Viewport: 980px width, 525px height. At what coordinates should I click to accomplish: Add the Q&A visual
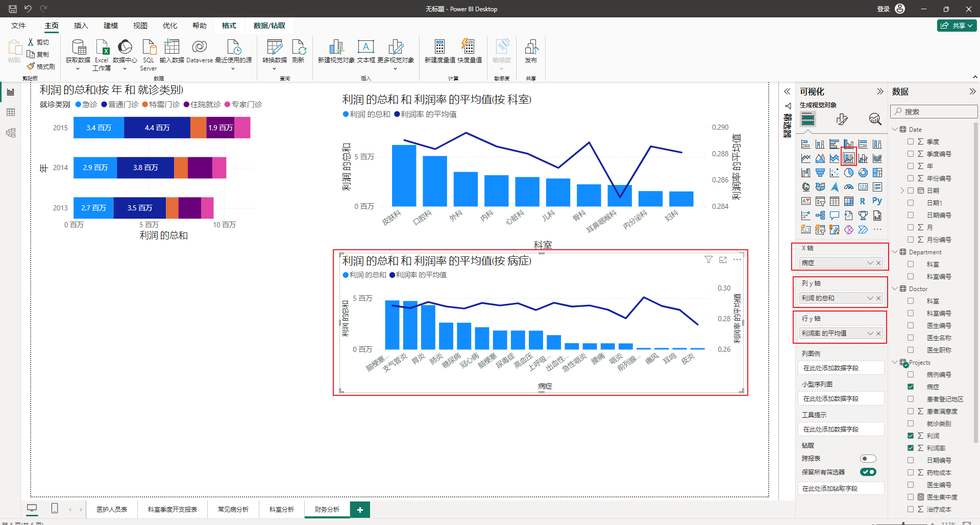[x=834, y=216]
